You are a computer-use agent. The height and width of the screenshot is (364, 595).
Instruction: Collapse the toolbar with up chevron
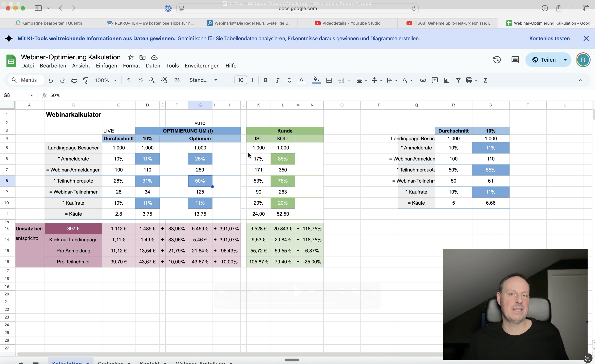coord(580,80)
